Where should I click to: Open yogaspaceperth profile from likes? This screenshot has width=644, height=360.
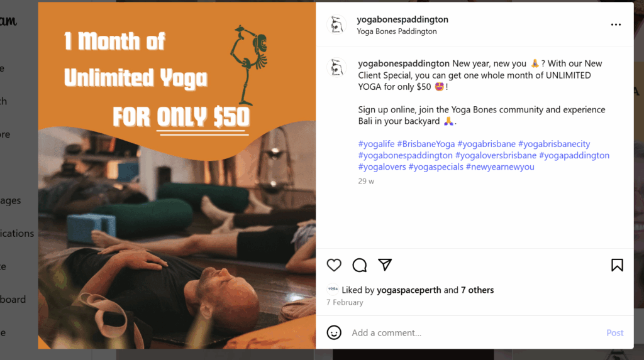pyautogui.click(x=409, y=290)
